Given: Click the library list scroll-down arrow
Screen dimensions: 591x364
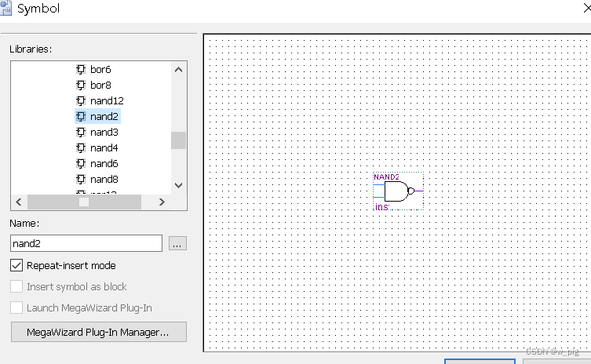Looking at the screenshot, I should 179,185.
